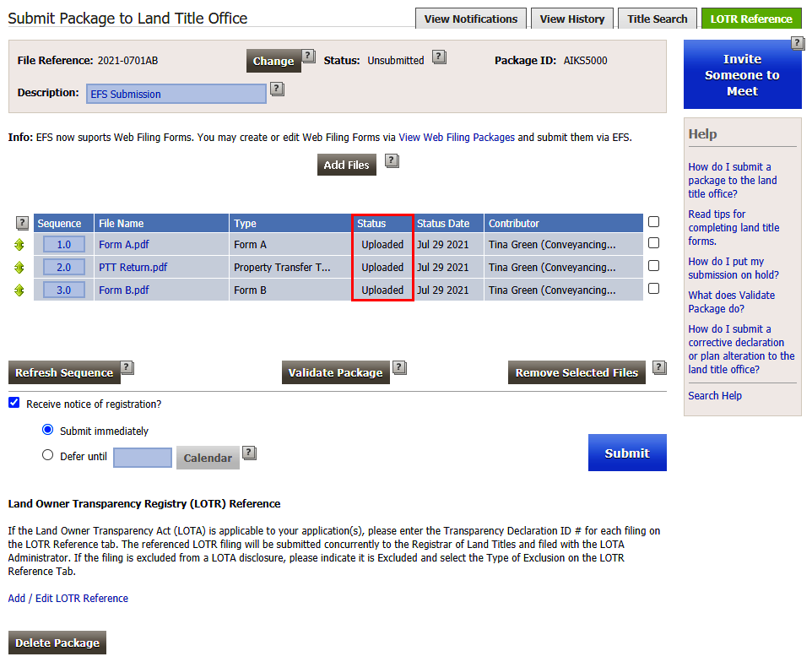Click sequence field showing 1.0
Viewport: 812px width, 662px height.
[63, 245]
